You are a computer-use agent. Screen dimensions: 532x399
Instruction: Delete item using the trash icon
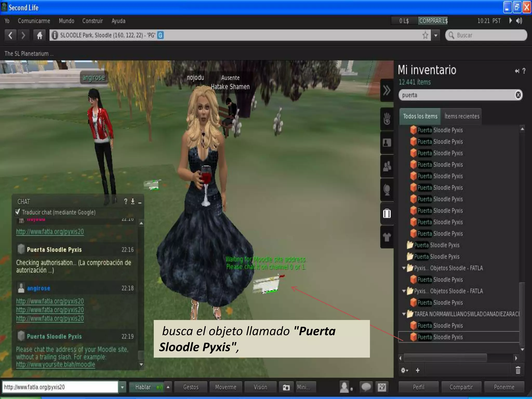(518, 370)
